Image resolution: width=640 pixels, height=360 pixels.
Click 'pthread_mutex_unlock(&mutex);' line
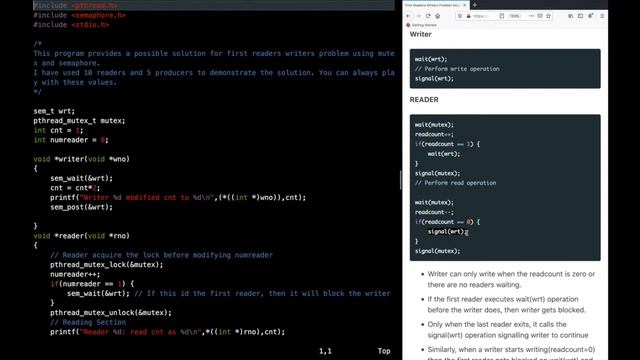point(111,313)
